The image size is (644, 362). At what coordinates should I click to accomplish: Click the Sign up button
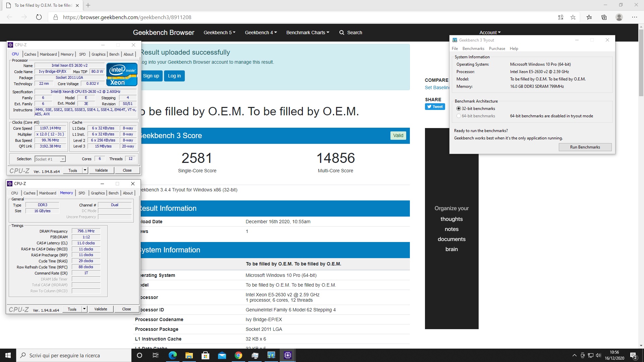point(151,76)
